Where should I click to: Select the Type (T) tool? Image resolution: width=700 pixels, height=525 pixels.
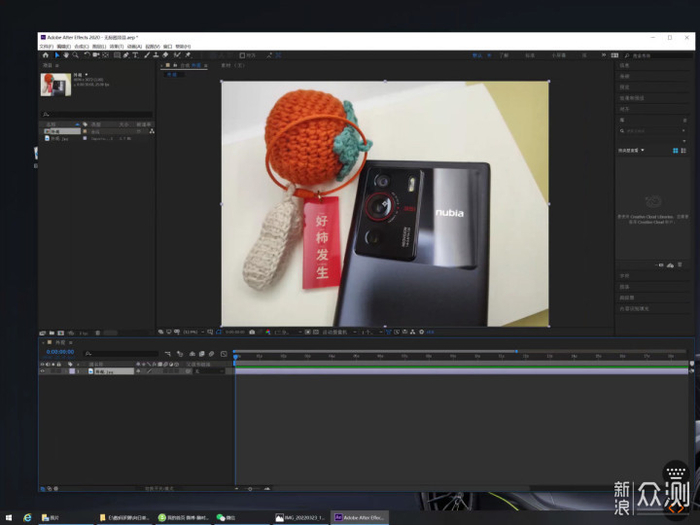point(136,55)
